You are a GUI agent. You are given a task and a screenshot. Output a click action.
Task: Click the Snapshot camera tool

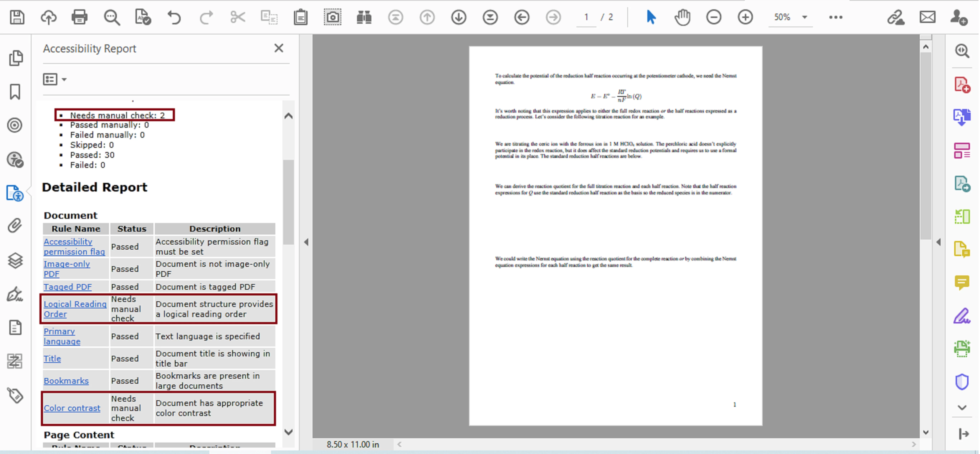click(x=332, y=17)
